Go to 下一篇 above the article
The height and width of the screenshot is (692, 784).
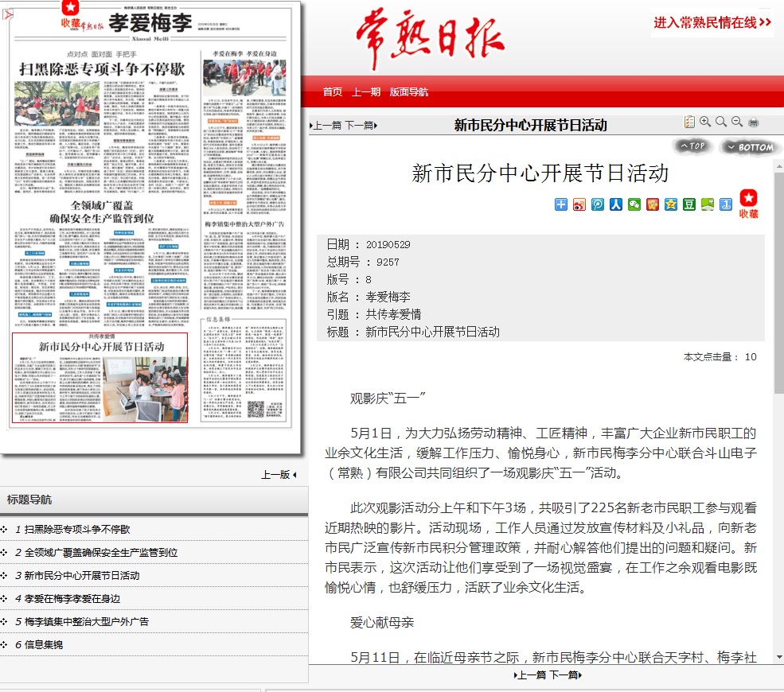pos(360,126)
